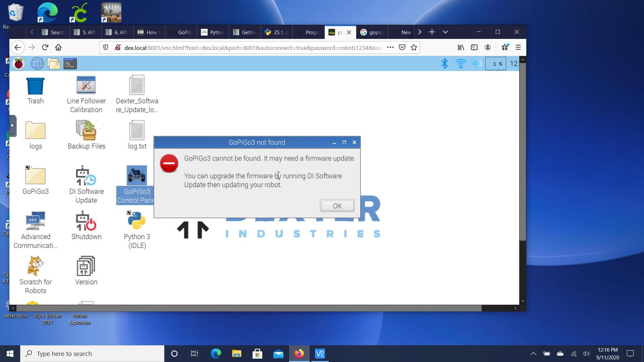The width and height of the screenshot is (644, 362).
Task: Show hidden system tray icons
Action: coord(533,354)
